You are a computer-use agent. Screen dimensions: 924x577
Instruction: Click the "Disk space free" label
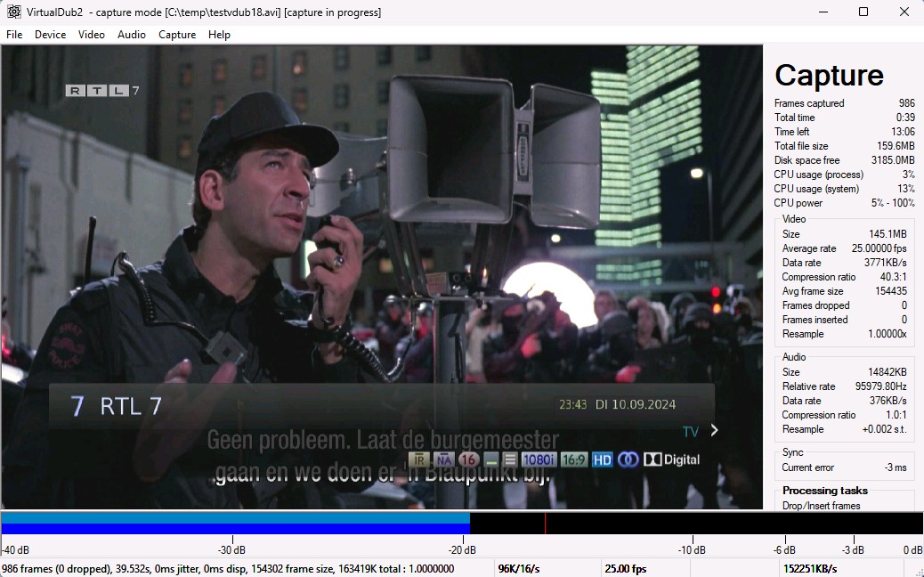[806, 160]
